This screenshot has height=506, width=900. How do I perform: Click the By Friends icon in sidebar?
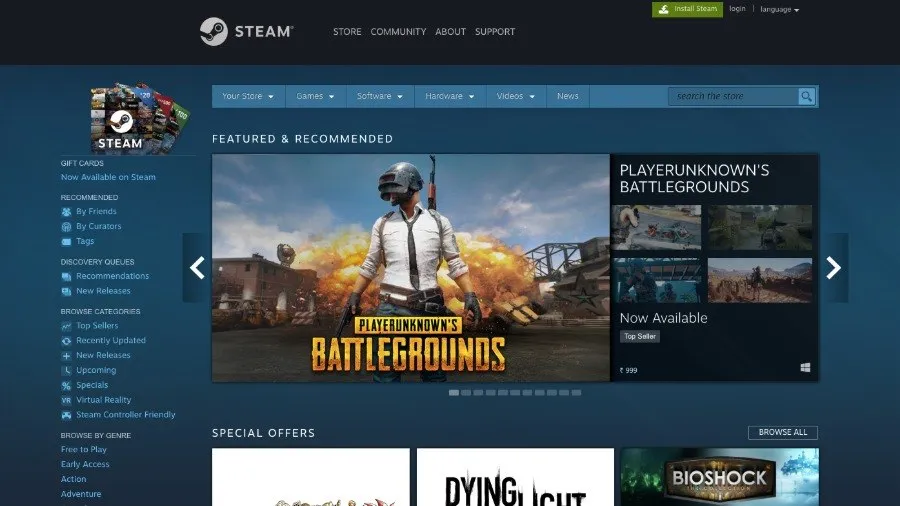point(66,212)
